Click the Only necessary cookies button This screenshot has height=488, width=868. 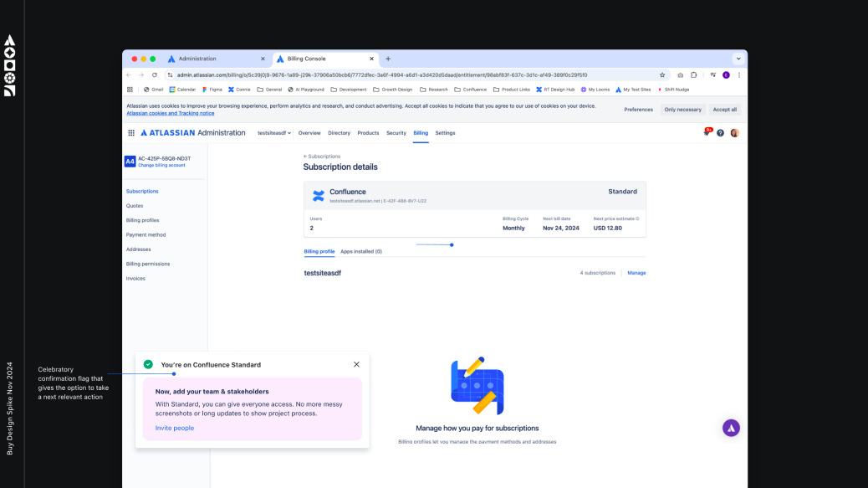pyautogui.click(x=682, y=110)
